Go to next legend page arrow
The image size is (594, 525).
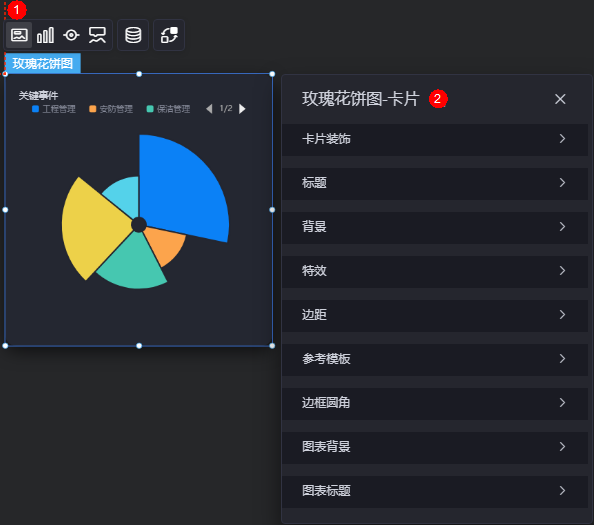[242, 109]
